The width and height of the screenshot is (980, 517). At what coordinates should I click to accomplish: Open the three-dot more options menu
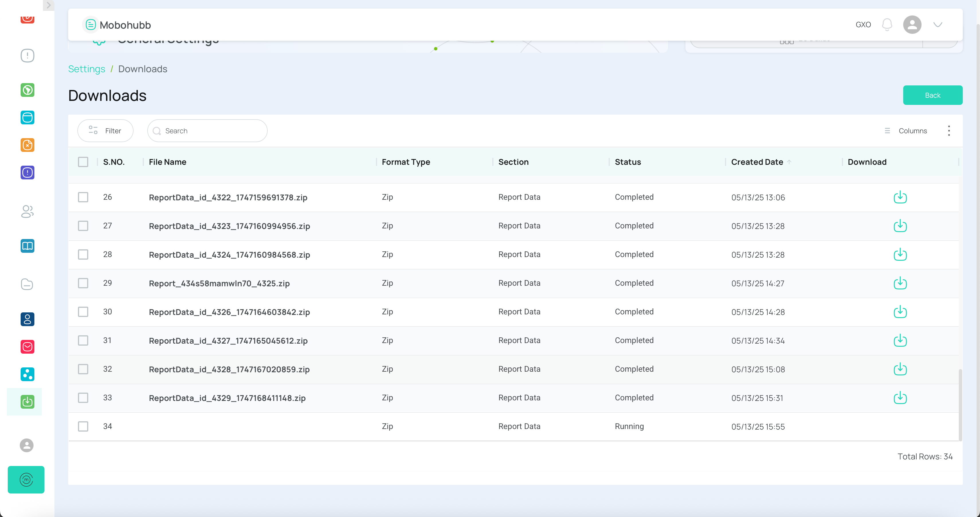949,131
